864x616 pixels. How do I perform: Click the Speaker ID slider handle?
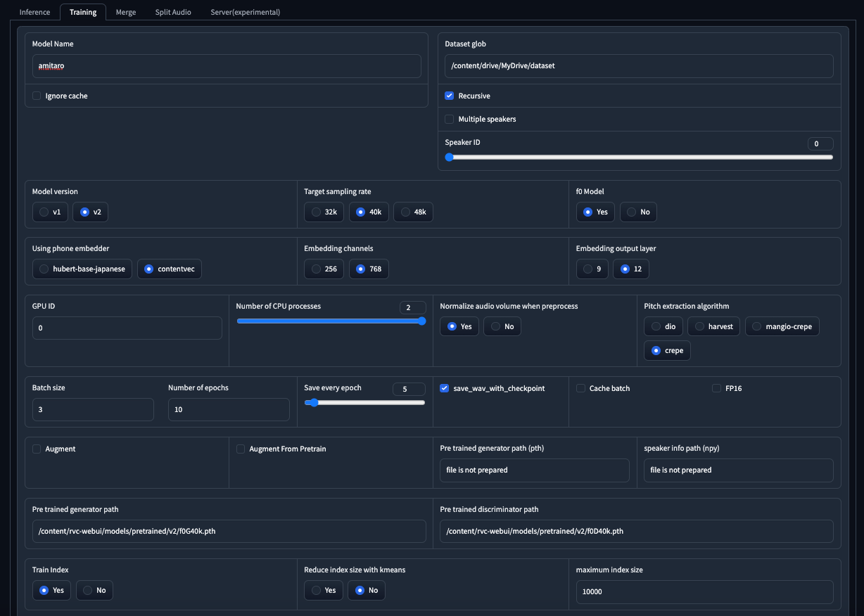[x=449, y=158]
